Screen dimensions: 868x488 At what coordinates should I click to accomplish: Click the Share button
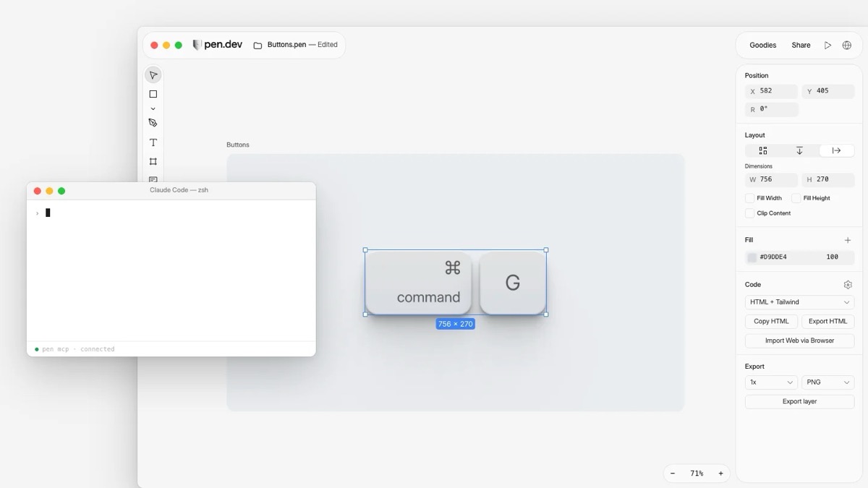[x=801, y=45]
